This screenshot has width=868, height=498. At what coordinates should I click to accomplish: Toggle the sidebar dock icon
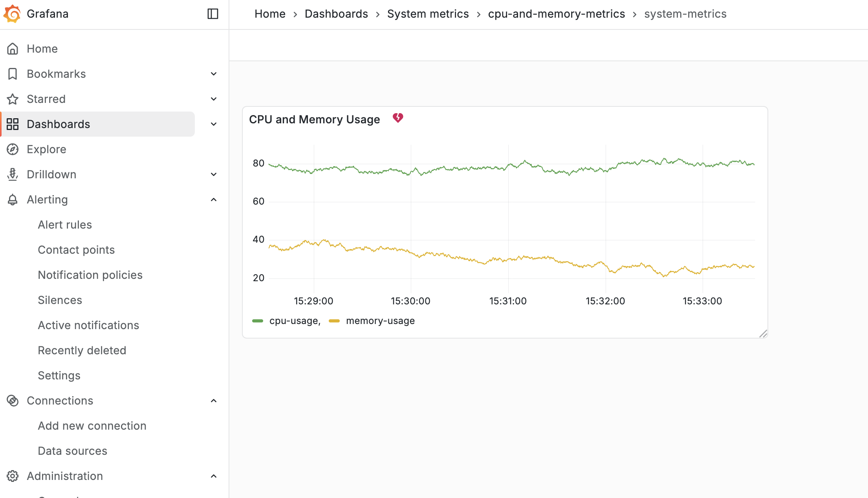coord(212,14)
